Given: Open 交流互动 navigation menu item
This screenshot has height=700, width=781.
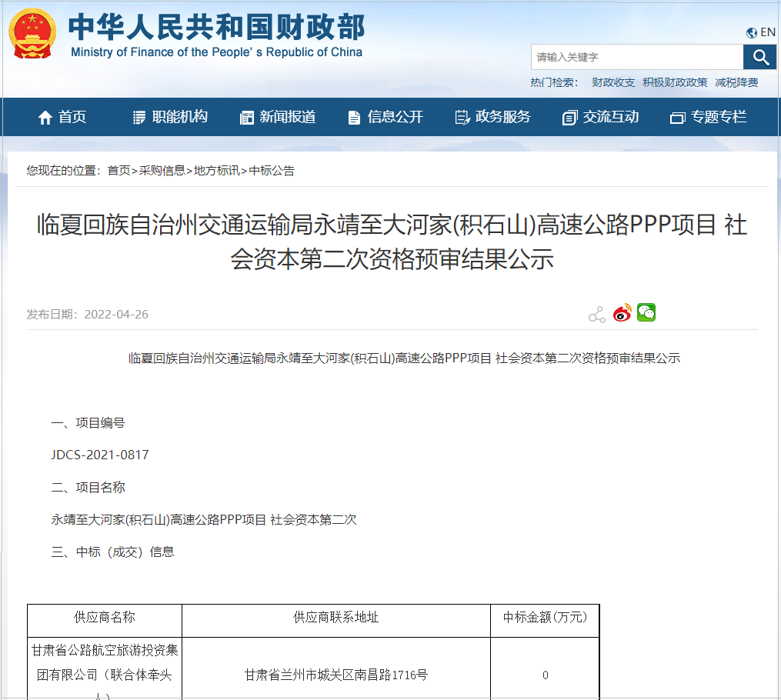Looking at the screenshot, I should click(601, 117).
